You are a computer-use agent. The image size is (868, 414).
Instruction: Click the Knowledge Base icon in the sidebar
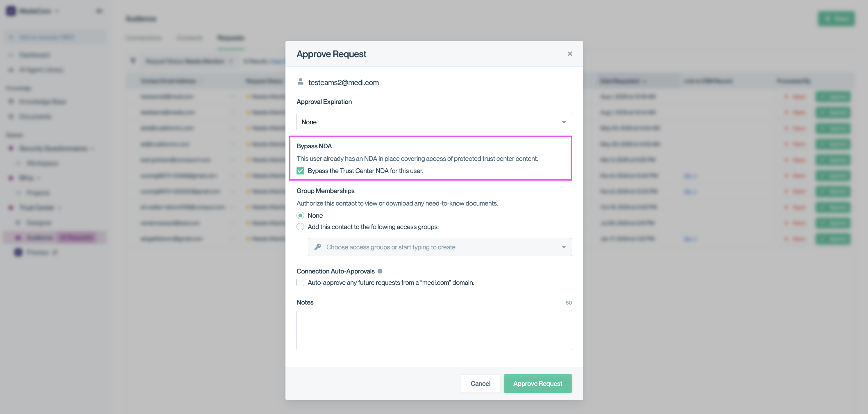[11, 101]
